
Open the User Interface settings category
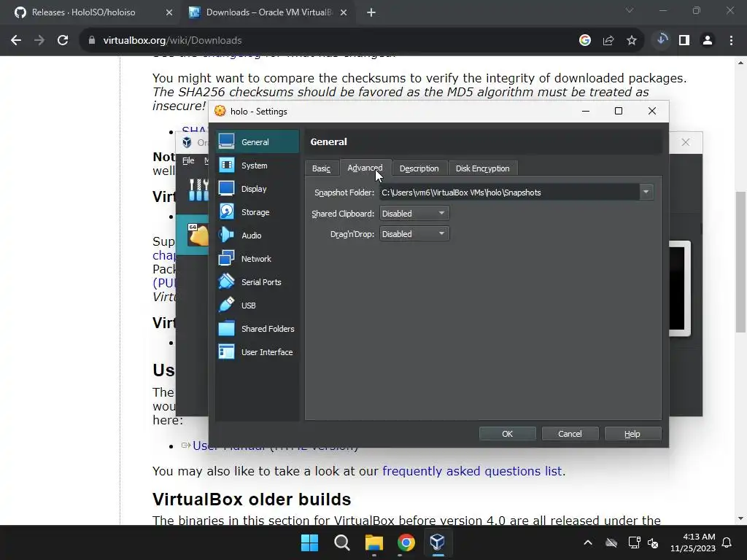point(258,352)
